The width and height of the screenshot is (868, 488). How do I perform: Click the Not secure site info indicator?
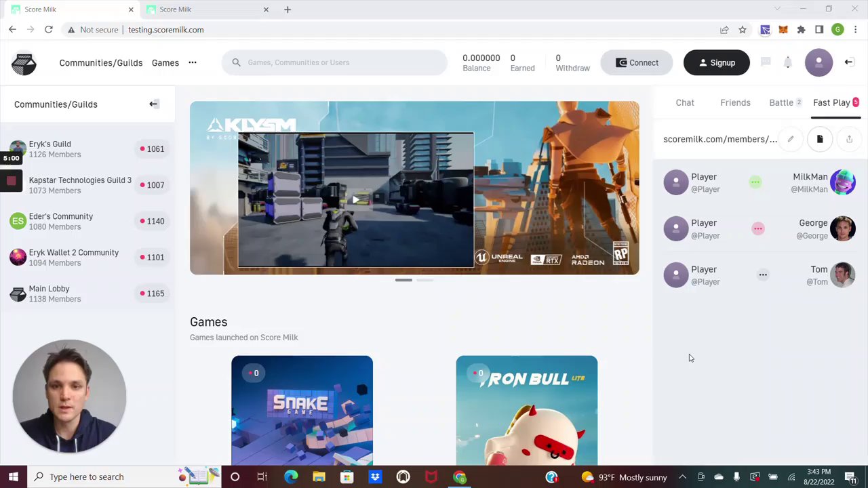tap(92, 30)
